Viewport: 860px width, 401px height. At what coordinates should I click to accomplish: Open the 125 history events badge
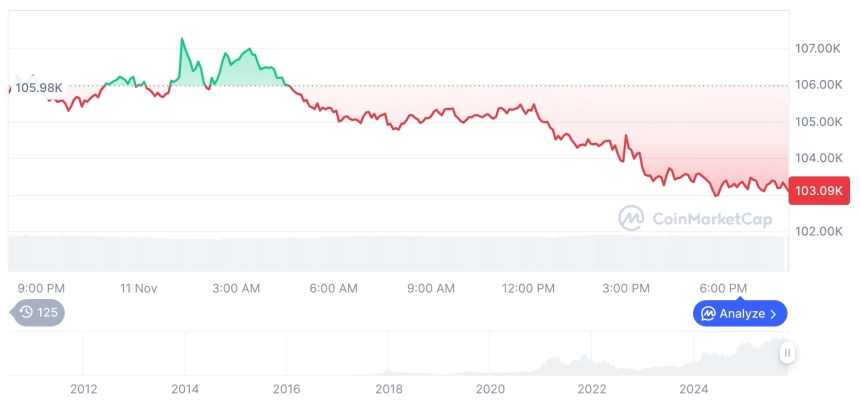[38, 313]
